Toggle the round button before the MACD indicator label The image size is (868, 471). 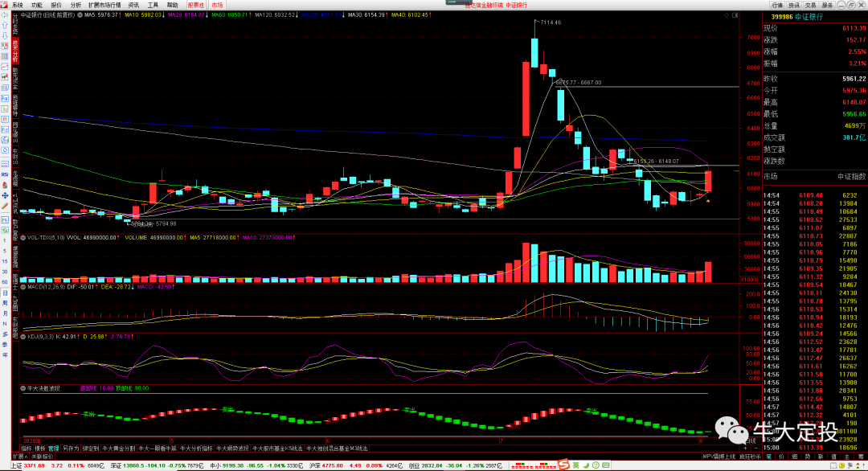(x=23, y=287)
